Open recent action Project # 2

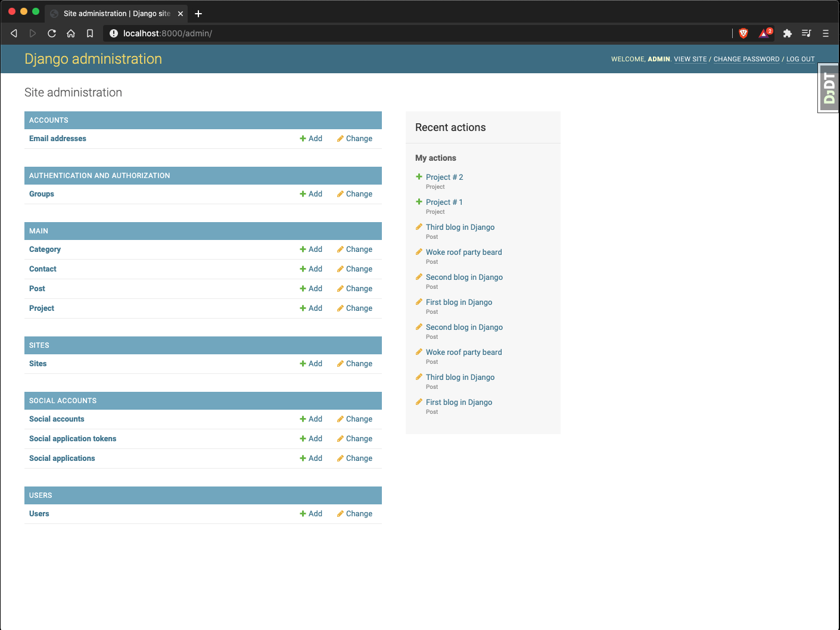click(x=444, y=177)
